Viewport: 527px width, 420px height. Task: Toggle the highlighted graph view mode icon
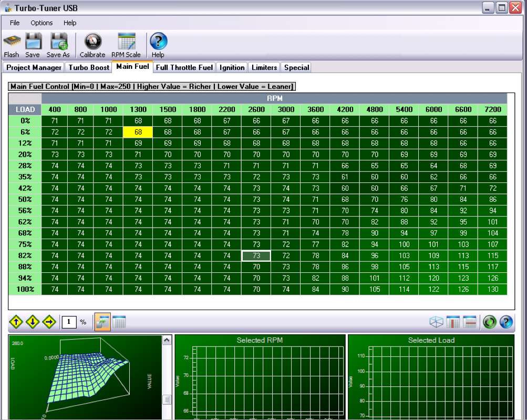click(x=102, y=322)
